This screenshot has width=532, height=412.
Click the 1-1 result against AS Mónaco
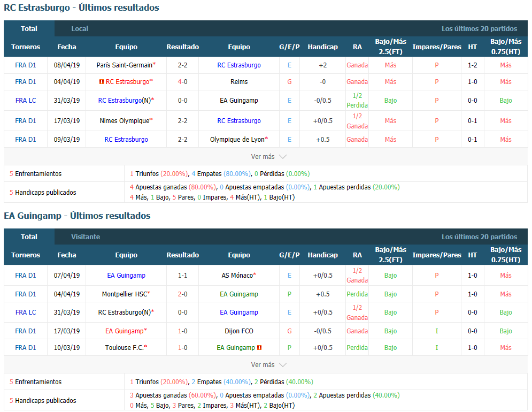[182, 276]
